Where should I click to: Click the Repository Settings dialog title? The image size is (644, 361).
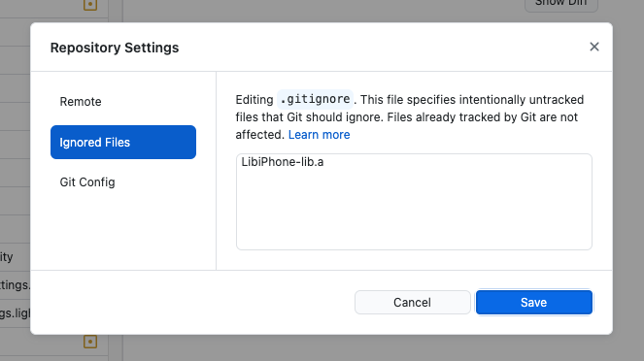click(x=115, y=48)
